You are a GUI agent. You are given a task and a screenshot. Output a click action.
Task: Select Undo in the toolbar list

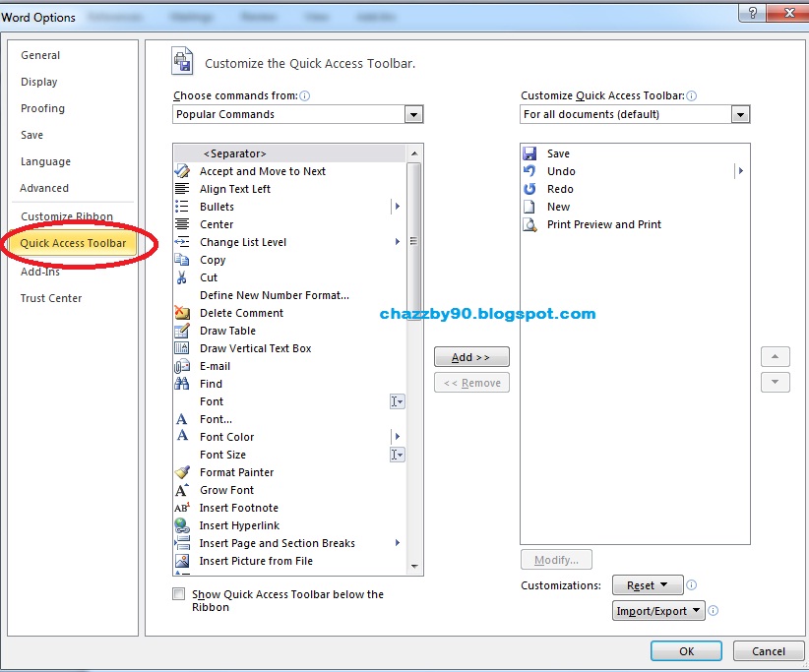561,171
